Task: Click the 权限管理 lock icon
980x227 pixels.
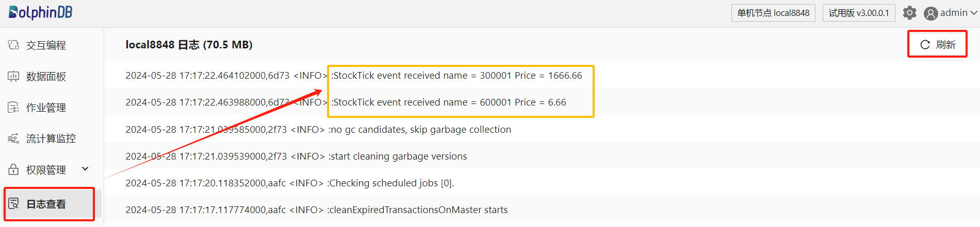Action: coord(13,169)
